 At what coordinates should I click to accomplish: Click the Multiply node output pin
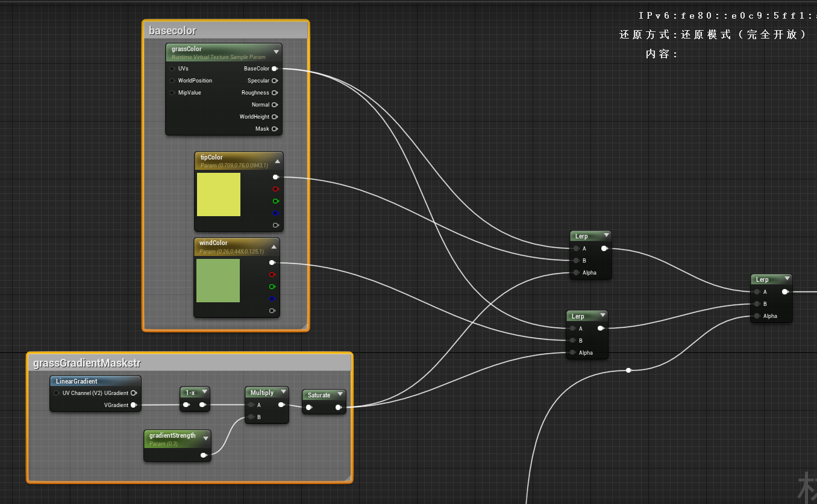(x=281, y=405)
